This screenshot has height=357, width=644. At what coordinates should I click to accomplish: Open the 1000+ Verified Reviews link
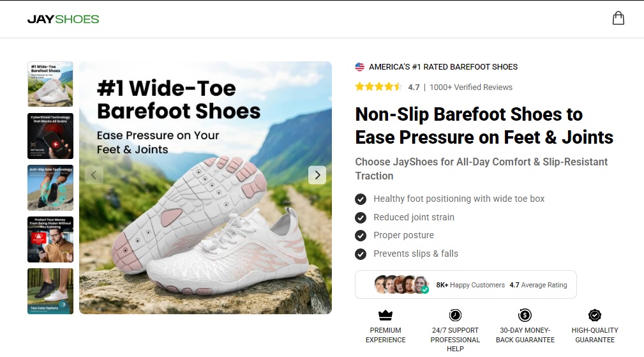coord(471,87)
